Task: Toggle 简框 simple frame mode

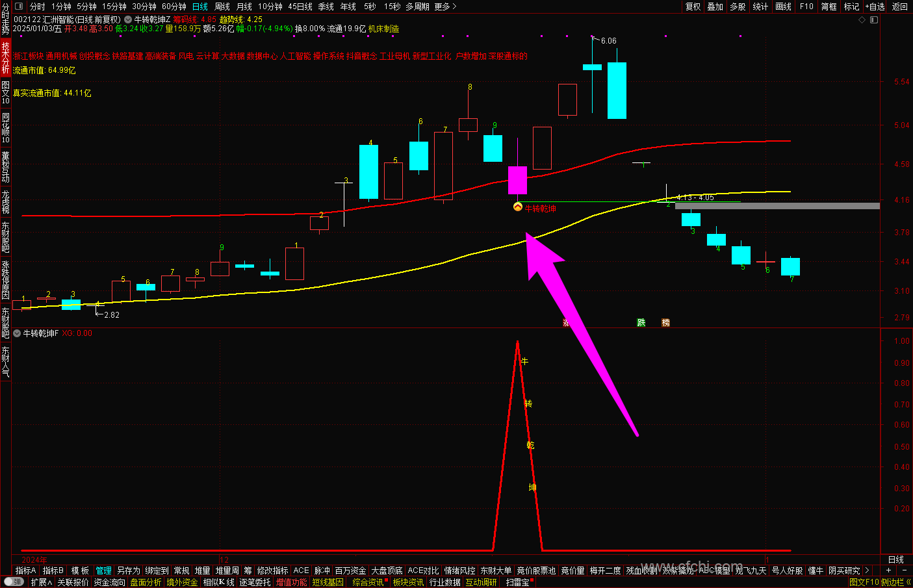Action: [829, 6]
